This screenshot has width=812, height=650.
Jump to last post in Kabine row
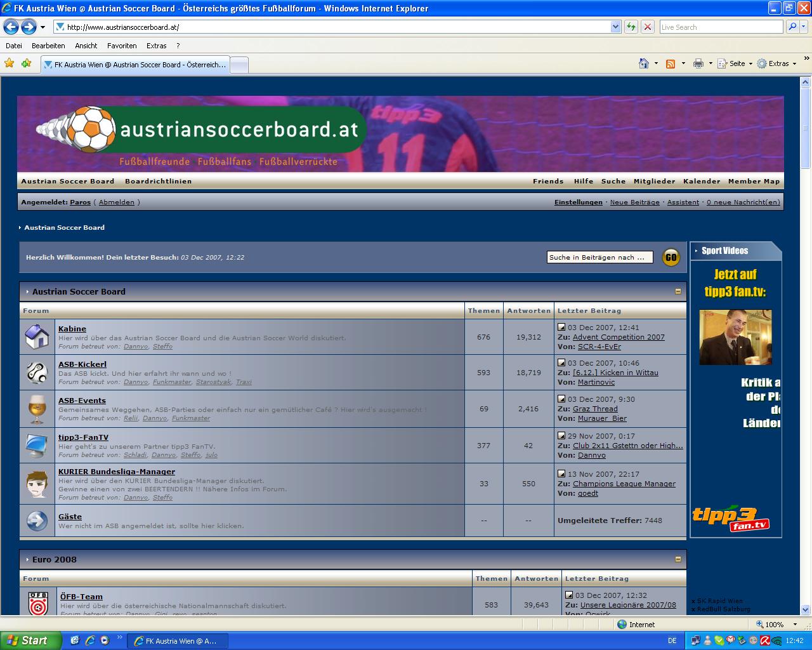pos(561,328)
